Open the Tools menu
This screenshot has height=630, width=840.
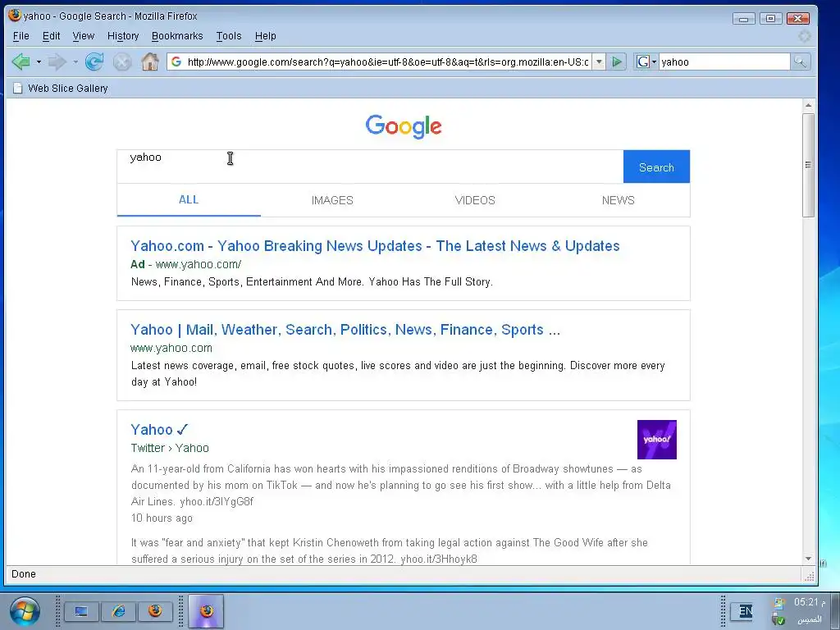[x=229, y=36]
